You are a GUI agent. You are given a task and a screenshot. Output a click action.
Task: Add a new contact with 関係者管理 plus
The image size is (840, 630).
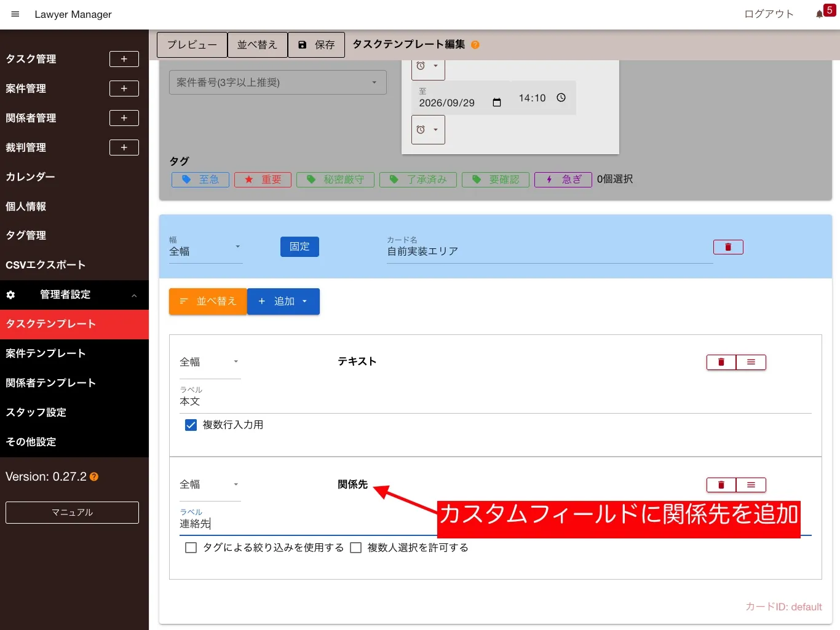(x=124, y=118)
